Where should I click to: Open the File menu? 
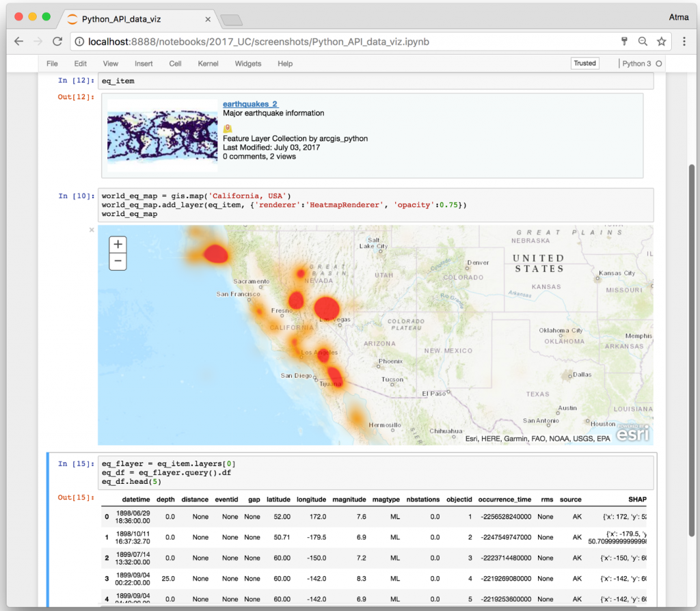click(52, 64)
